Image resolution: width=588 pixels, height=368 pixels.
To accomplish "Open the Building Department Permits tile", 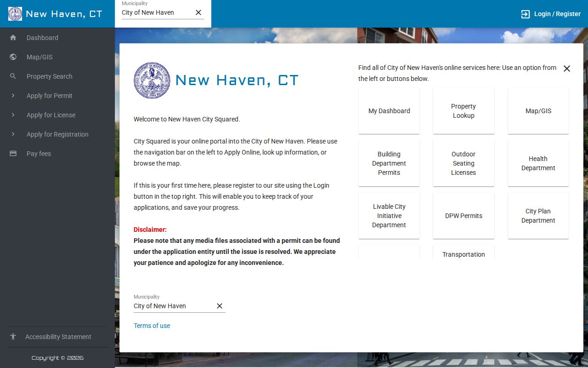I will [x=389, y=163].
